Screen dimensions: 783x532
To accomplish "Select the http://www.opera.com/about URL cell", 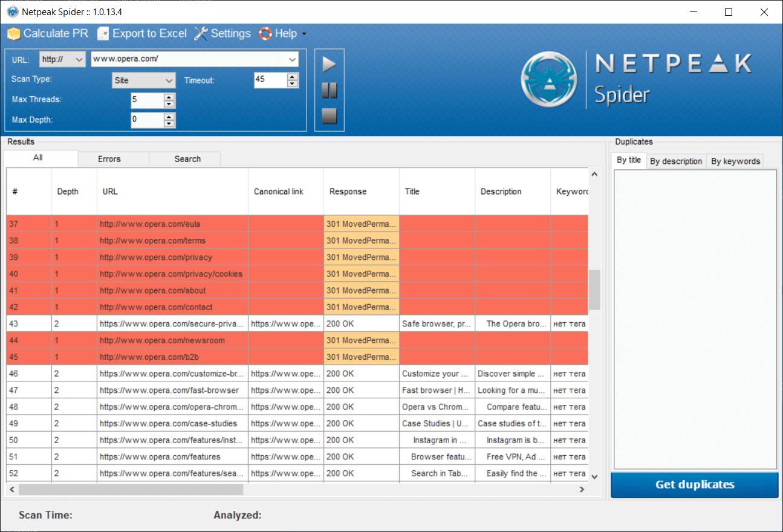I will coord(172,290).
